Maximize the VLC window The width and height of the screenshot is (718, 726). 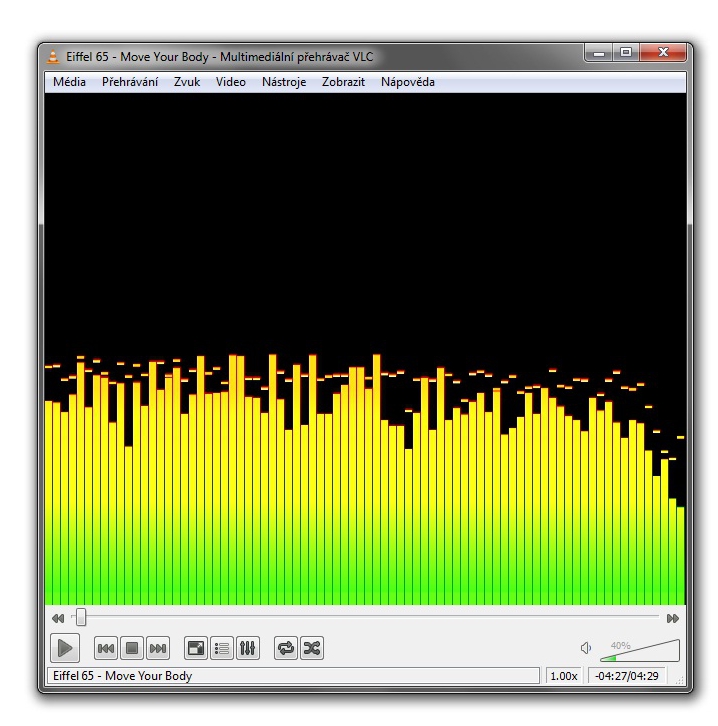pyautogui.click(x=626, y=52)
